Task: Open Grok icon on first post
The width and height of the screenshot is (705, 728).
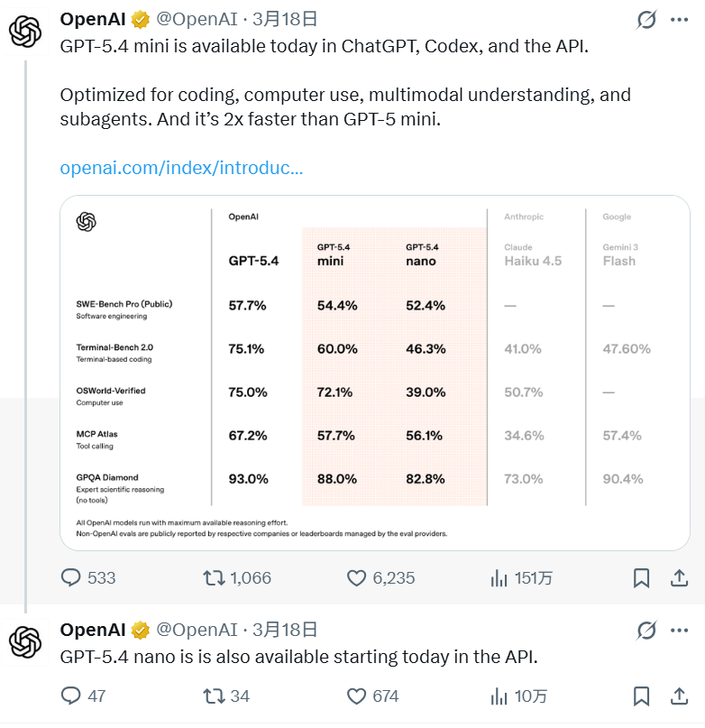Action: point(645,20)
